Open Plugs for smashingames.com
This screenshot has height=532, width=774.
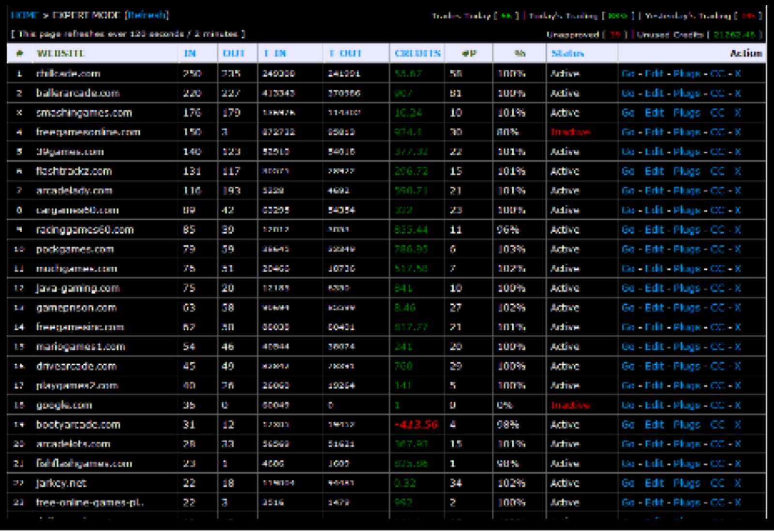[x=687, y=113]
